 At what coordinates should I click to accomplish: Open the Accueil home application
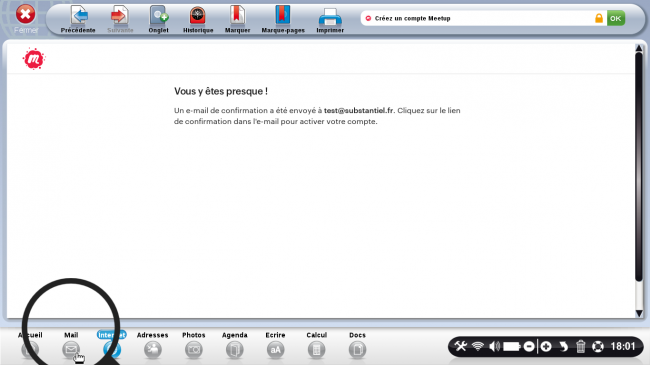tap(30, 346)
